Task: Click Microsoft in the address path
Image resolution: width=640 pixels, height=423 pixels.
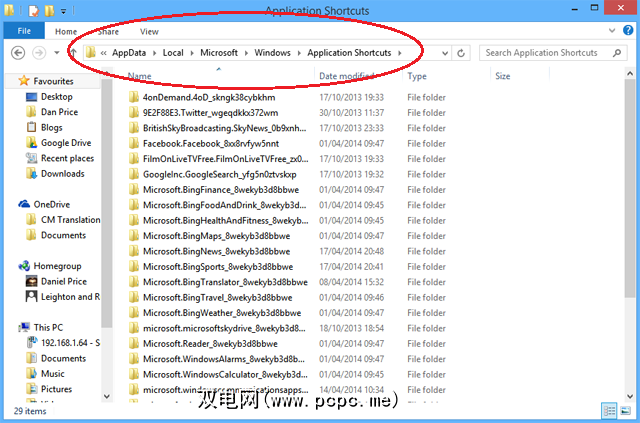Action: click(x=219, y=53)
